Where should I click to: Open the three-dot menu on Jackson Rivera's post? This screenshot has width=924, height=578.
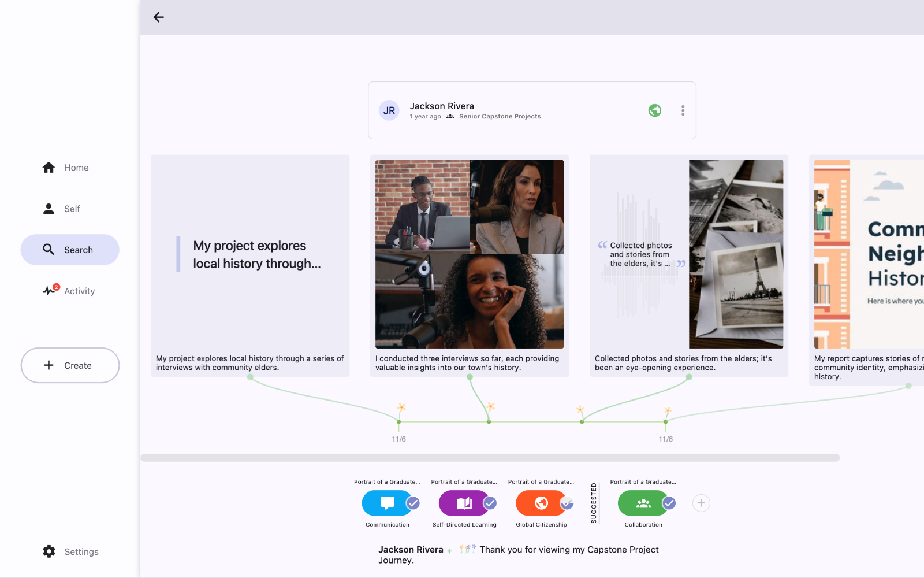[x=683, y=110]
